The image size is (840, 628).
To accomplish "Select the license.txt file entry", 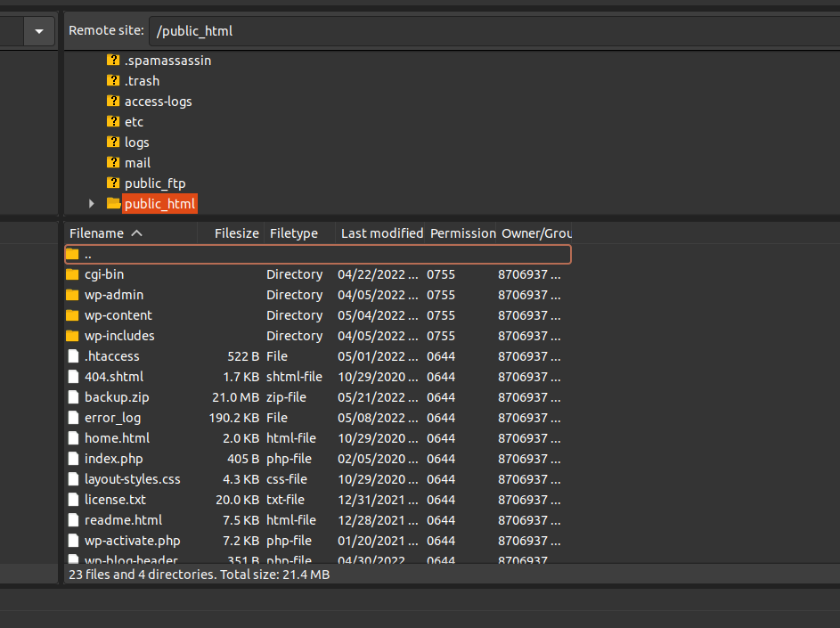I will click(115, 500).
